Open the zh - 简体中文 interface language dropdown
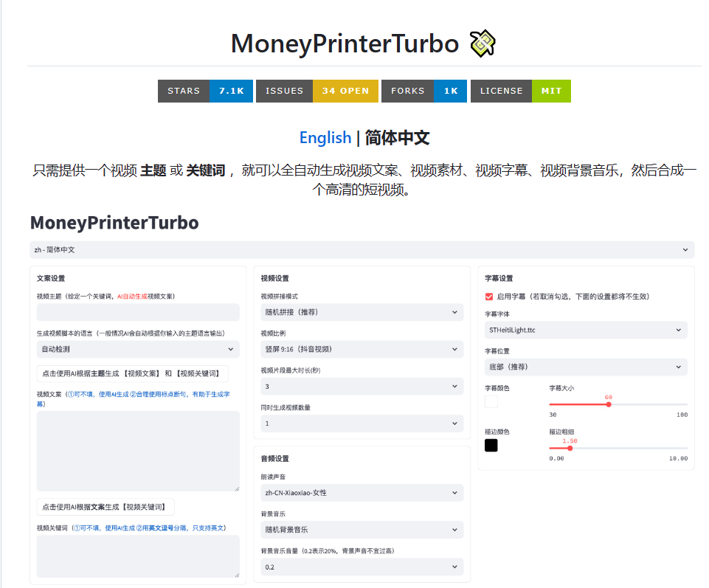 click(362, 249)
